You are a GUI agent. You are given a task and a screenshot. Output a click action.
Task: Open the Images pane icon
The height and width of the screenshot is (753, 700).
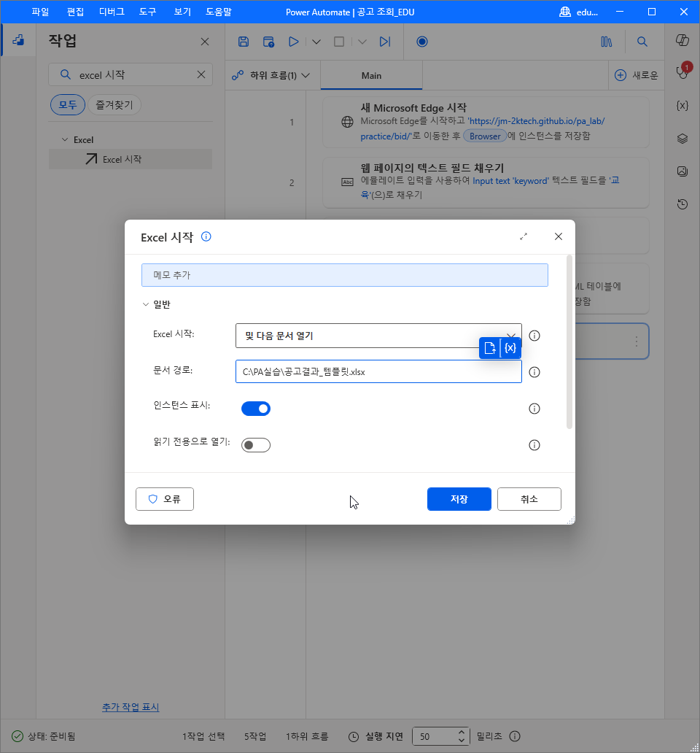point(682,171)
